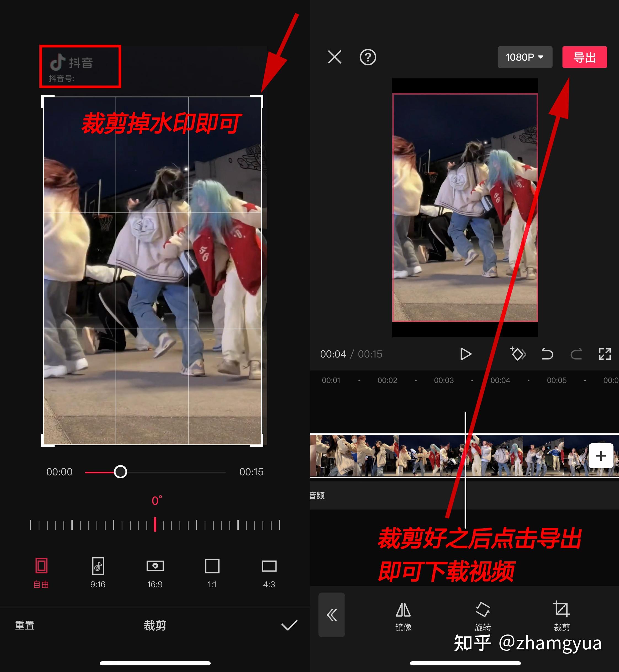Open the 1080P resolution dropdown

coord(524,57)
